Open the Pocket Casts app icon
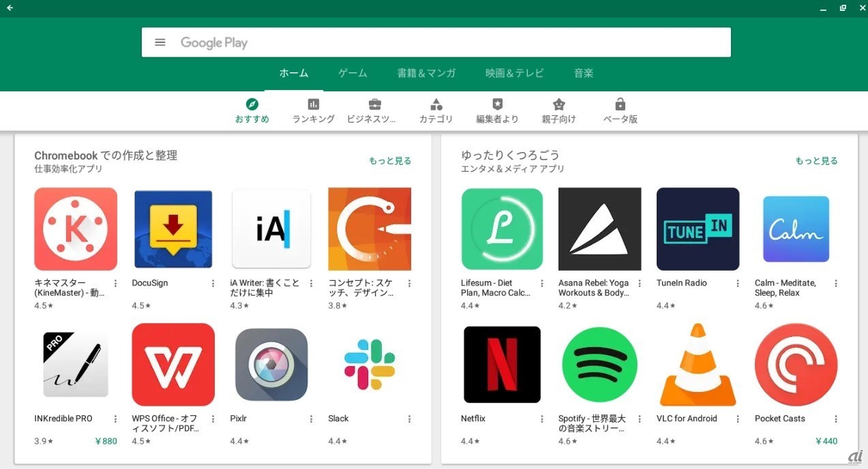The width and height of the screenshot is (868, 469). [796, 364]
